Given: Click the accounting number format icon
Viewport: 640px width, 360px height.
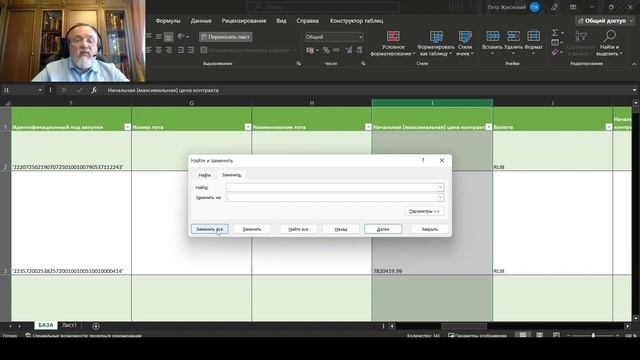Looking at the screenshot, I should click(x=310, y=50).
